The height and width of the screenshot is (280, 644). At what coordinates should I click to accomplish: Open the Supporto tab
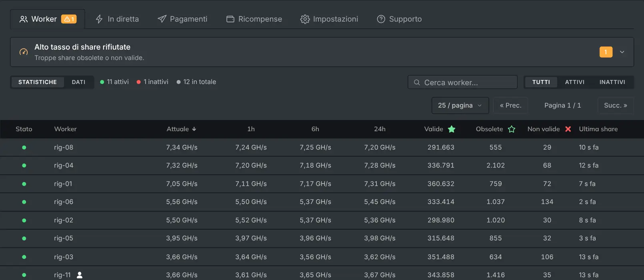pos(399,19)
